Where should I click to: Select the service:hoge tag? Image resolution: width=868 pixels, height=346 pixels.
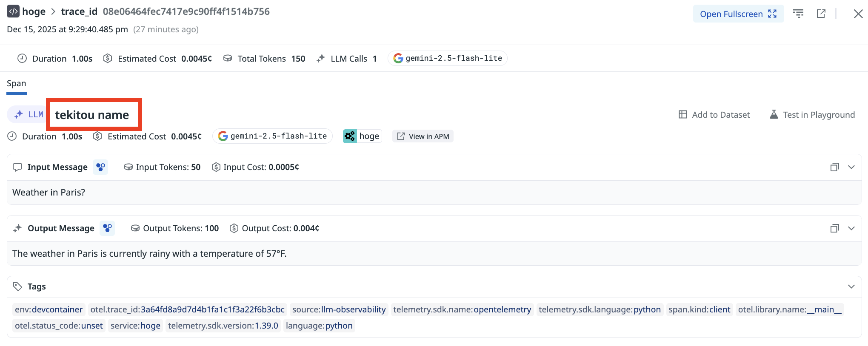tap(135, 326)
